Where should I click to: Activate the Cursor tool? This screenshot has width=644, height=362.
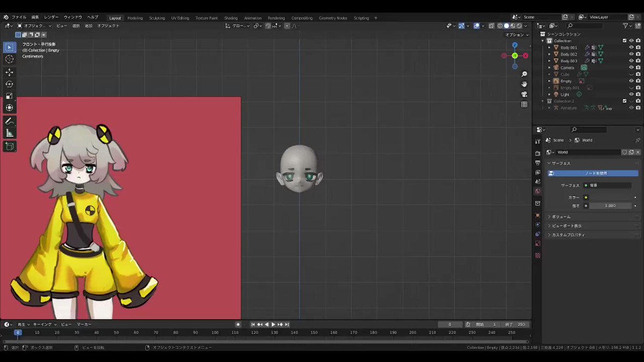tap(9, 59)
